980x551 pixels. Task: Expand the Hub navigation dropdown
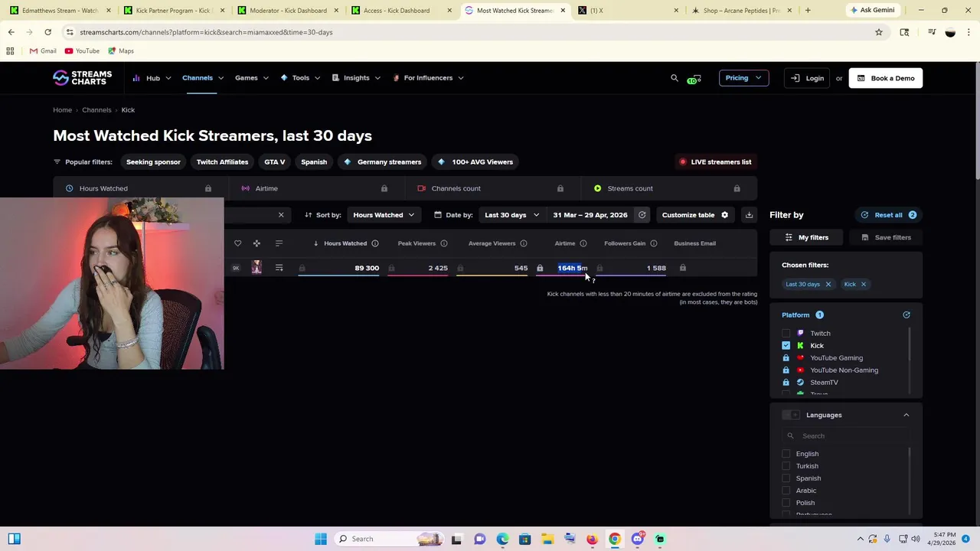pyautogui.click(x=151, y=78)
